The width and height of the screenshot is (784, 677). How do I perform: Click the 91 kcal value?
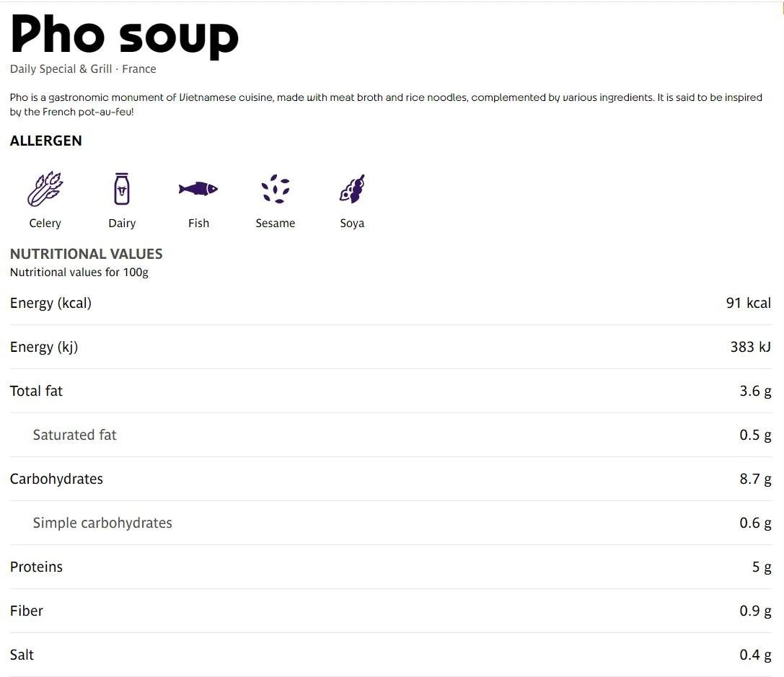[x=748, y=304]
